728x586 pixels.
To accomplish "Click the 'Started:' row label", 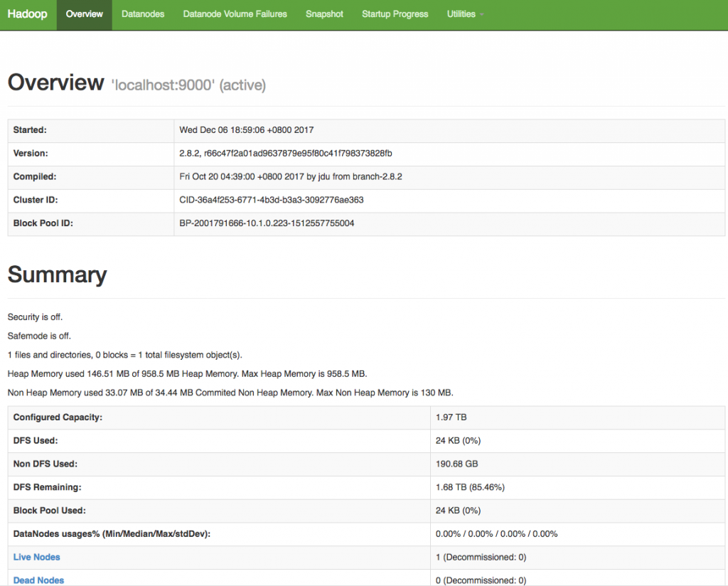I will click(30, 130).
